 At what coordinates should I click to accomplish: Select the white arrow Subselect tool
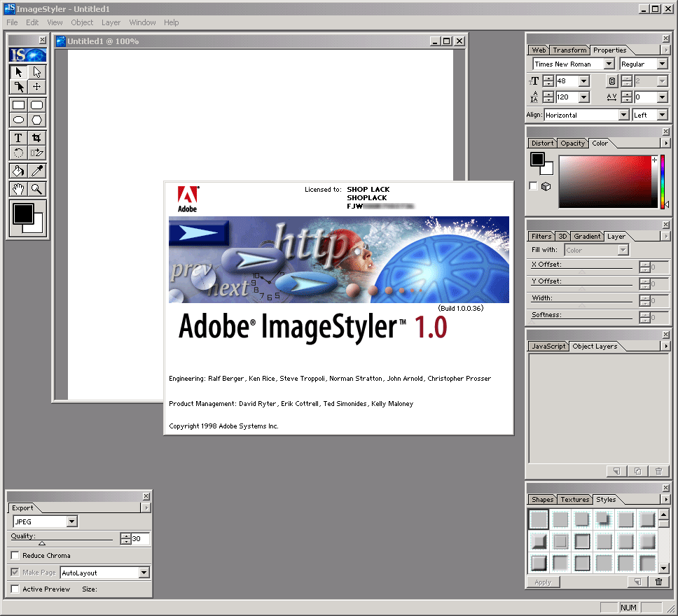[36, 72]
